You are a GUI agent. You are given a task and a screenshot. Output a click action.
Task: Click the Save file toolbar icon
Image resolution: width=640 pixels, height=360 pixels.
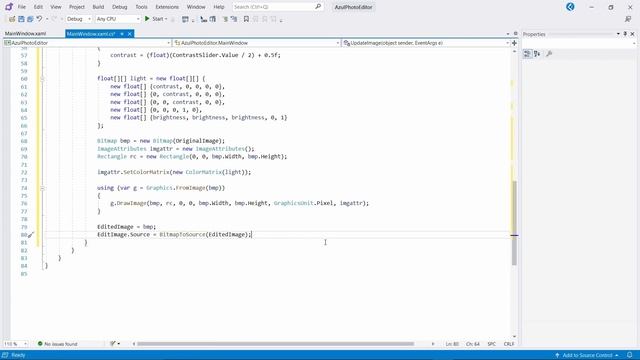[21, 19]
